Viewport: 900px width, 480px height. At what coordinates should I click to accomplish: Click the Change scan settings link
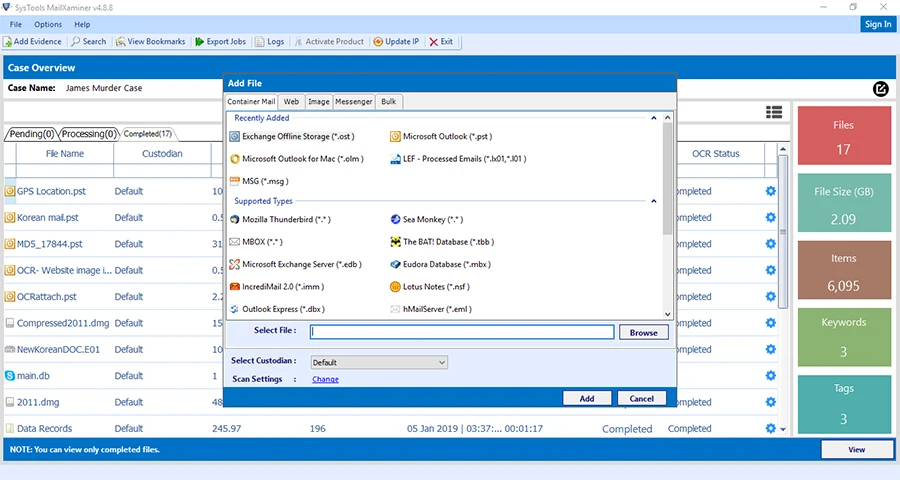(325, 380)
